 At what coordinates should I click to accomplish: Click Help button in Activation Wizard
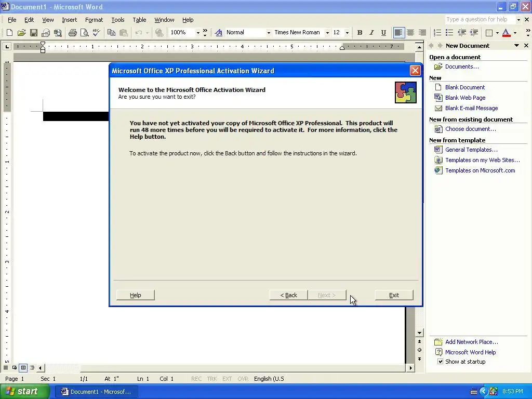click(136, 295)
